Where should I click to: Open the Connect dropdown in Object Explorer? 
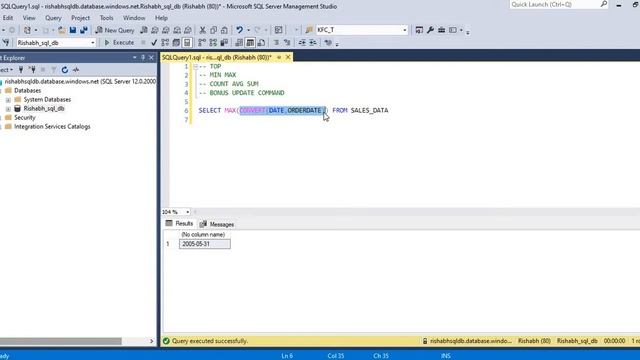coord(6,70)
